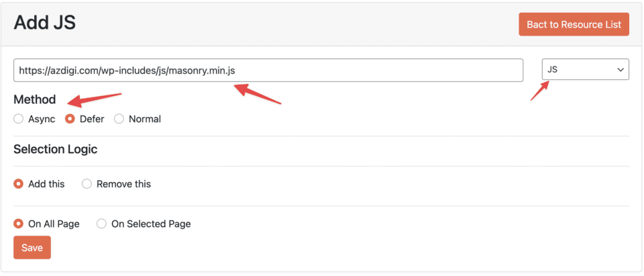The width and height of the screenshot is (644, 276).
Task: Choose the Remove this radio option
Action: (87, 184)
